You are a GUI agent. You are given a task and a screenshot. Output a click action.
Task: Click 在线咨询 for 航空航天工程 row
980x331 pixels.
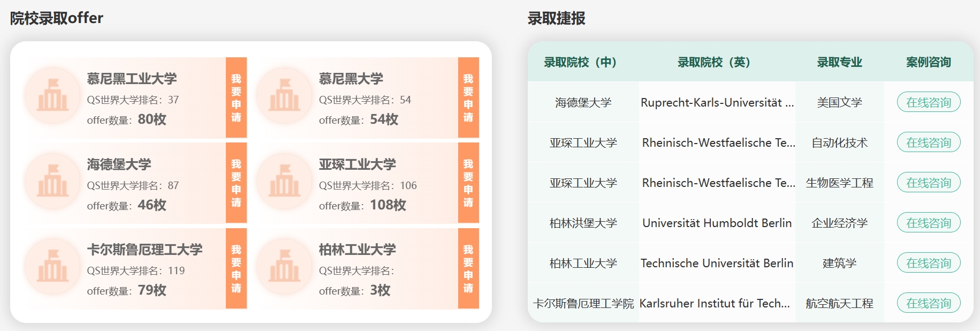point(929,303)
